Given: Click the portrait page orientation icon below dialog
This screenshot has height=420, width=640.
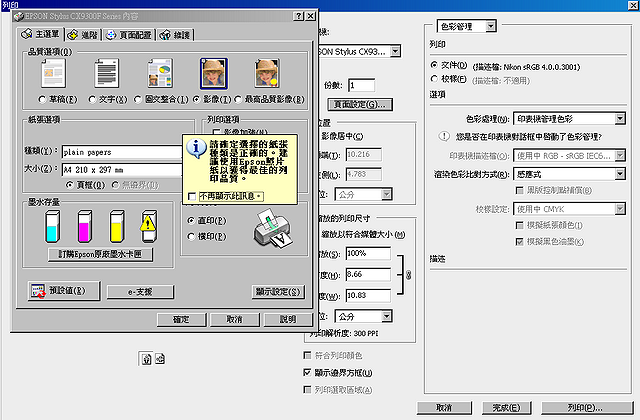Looking at the screenshot, I should pyautogui.click(x=147, y=358).
